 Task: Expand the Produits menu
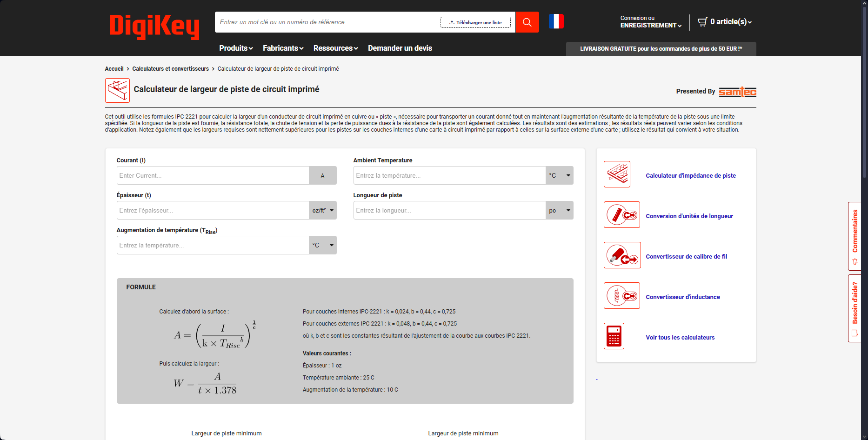point(236,48)
